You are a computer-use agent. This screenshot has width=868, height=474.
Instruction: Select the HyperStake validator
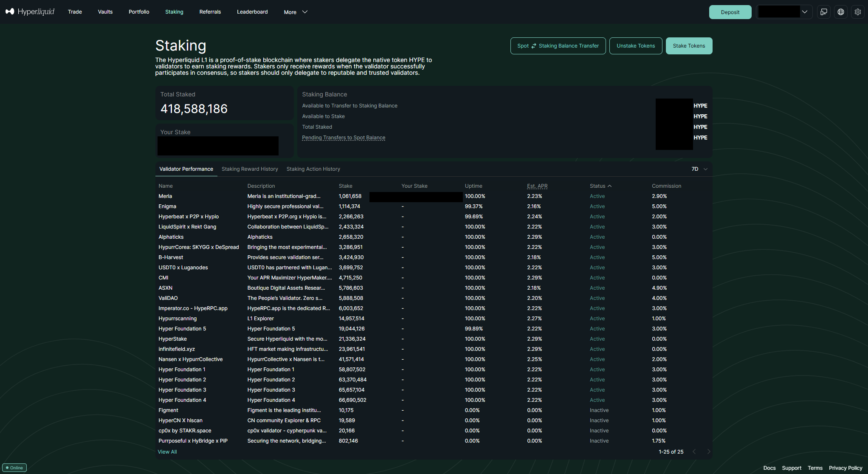pyautogui.click(x=172, y=339)
